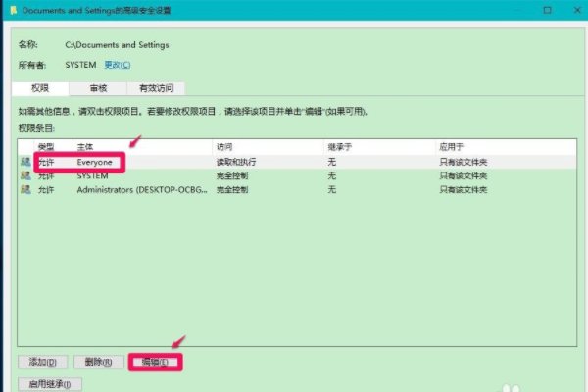Select the Administrators (DESKTOP-OCBG... entry
588x392 pixels.
coord(142,190)
